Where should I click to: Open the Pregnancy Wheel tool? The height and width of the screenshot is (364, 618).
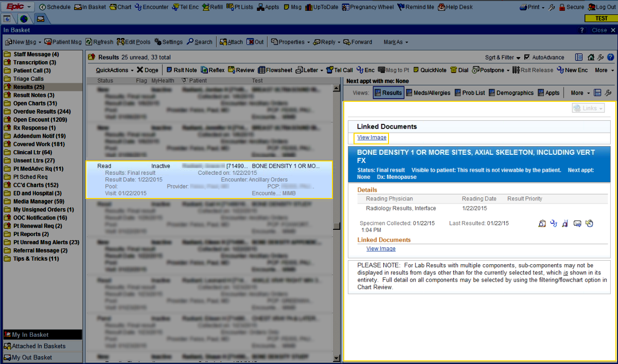(367, 7)
